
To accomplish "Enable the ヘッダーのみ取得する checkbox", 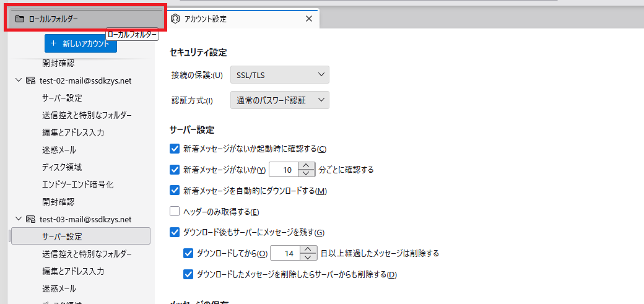I will (175, 212).
